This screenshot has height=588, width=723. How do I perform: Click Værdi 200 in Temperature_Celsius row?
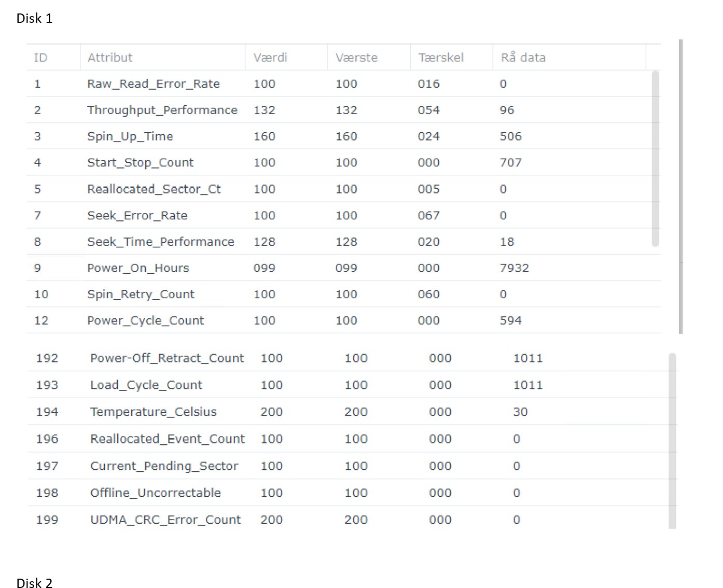point(272,412)
